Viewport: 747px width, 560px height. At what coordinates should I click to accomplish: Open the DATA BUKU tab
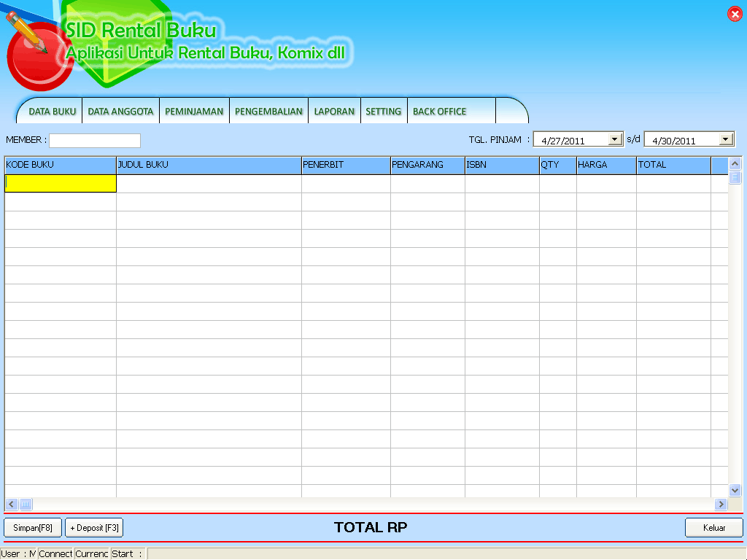pyautogui.click(x=52, y=112)
